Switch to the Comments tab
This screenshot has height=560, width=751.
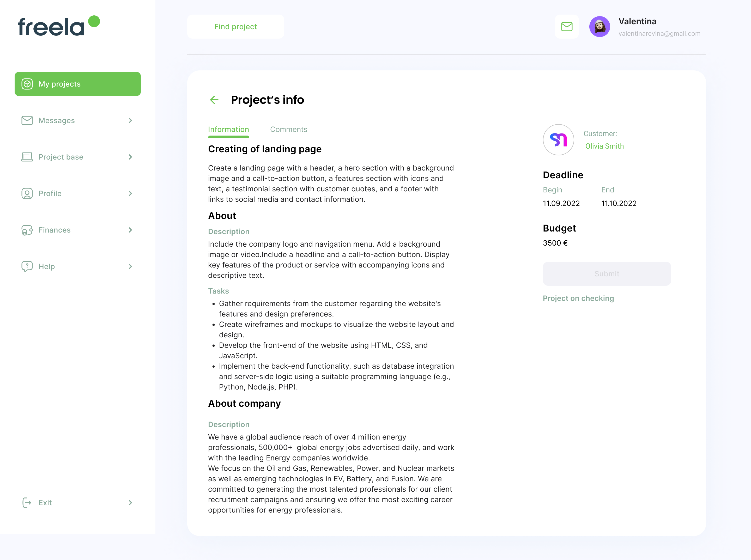[x=288, y=130]
